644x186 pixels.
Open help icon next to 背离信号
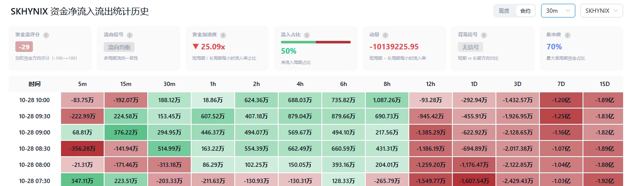[x=484, y=35]
